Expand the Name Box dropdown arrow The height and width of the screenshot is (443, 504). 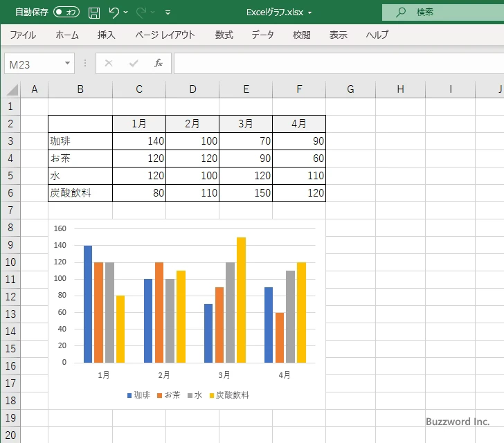tap(67, 63)
